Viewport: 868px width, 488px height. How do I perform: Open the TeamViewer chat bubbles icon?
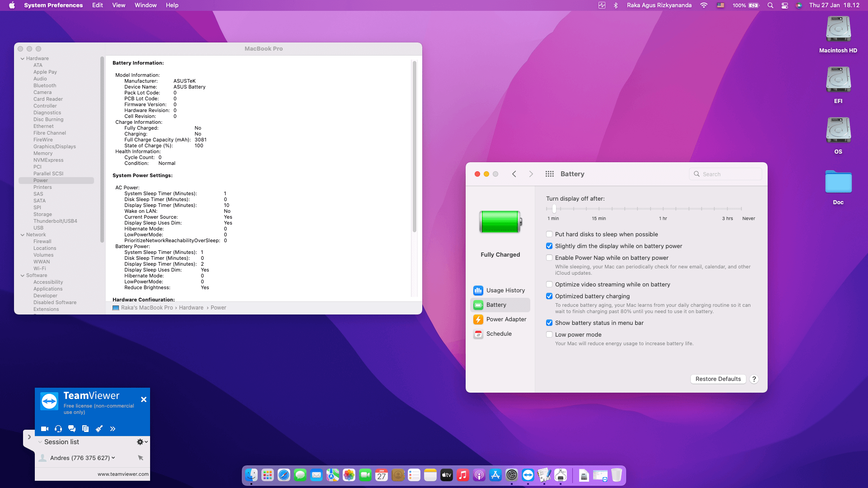[x=72, y=429]
